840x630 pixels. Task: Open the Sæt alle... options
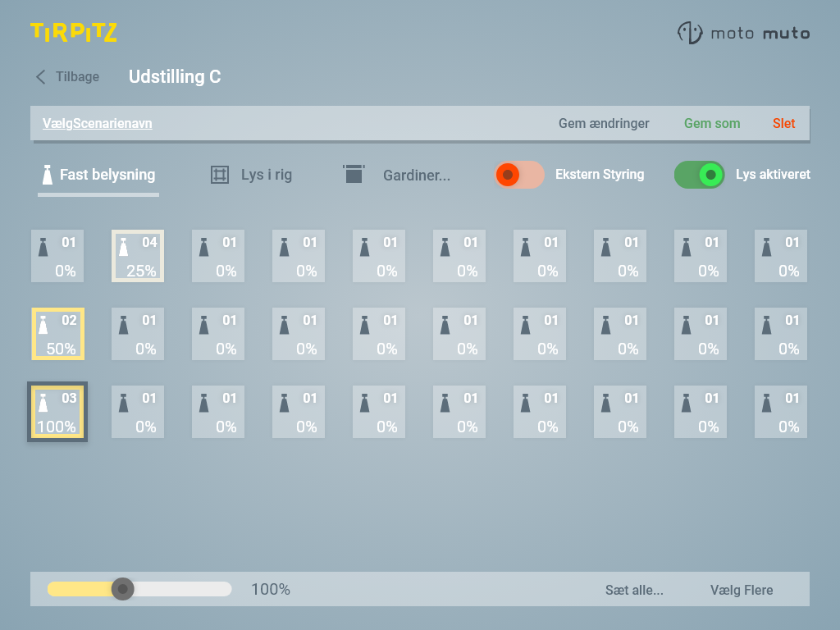coord(634,590)
